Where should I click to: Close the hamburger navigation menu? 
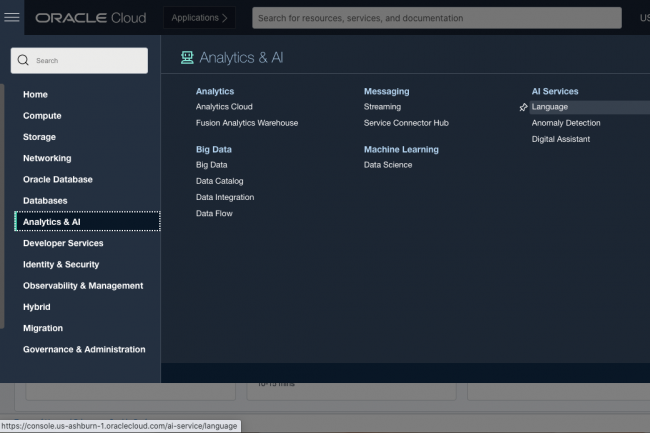pos(12,17)
